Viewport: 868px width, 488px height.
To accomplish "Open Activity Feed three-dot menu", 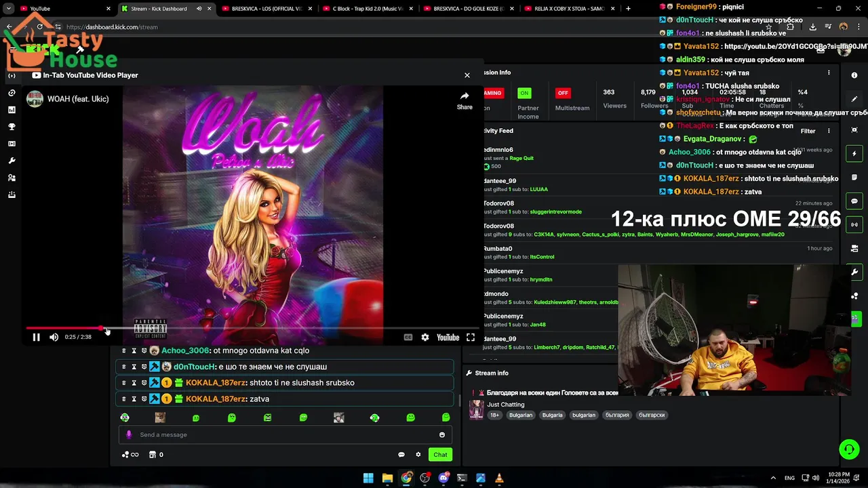I will pyautogui.click(x=829, y=131).
